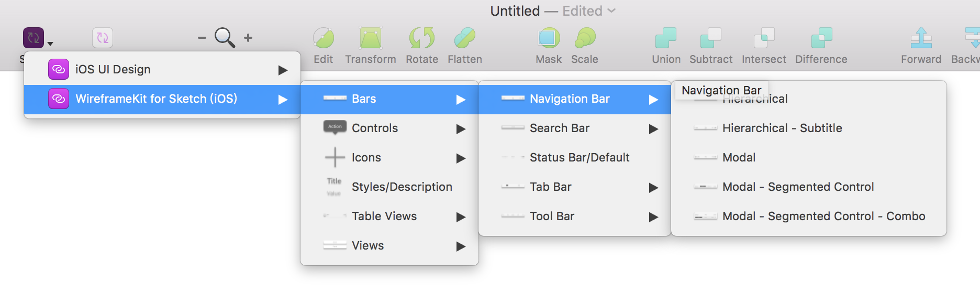Insert the Modal navigation bar symbol
980x302 pixels.
point(809,158)
